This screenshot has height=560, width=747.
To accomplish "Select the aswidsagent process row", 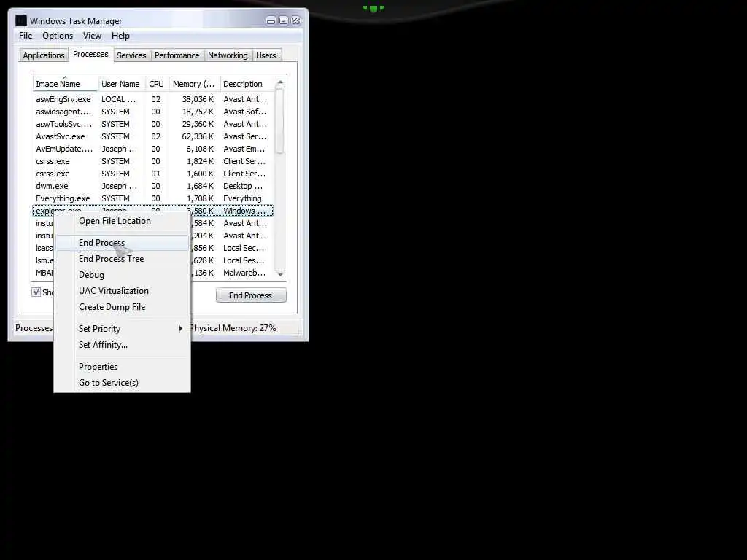I will point(152,112).
